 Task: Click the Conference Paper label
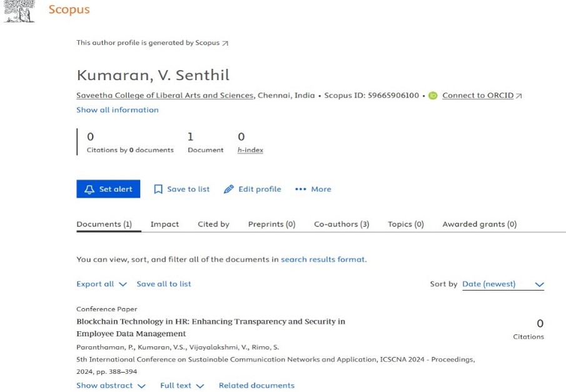[x=107, y=309]
